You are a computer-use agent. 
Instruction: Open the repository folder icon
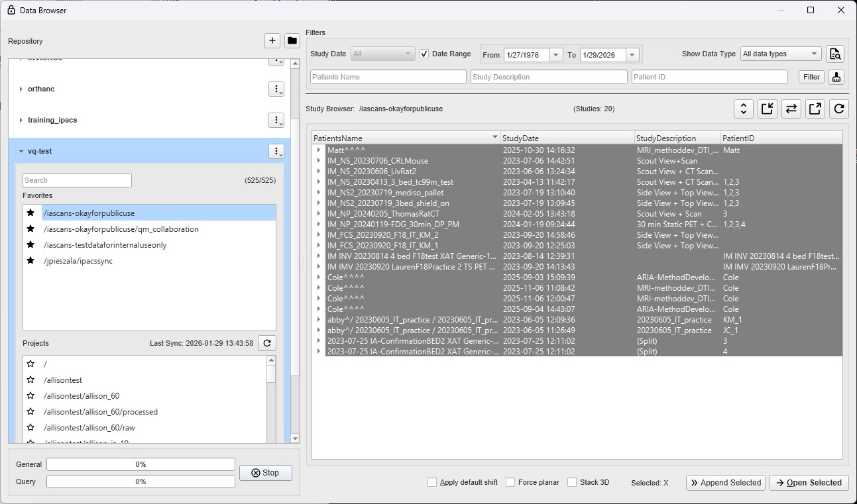pyautogui.click(x=292, y=41)
